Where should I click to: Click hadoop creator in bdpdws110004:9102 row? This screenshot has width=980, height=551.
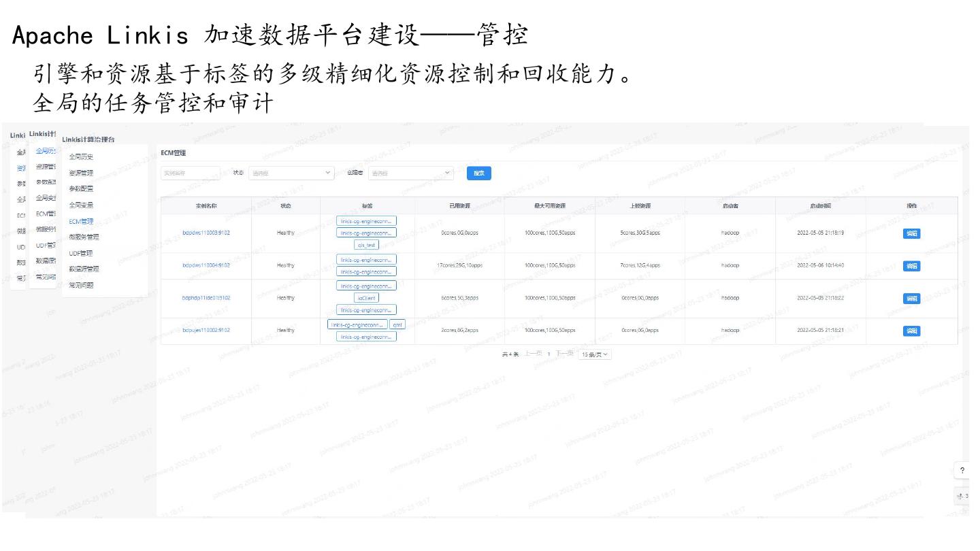coord(730,265)
